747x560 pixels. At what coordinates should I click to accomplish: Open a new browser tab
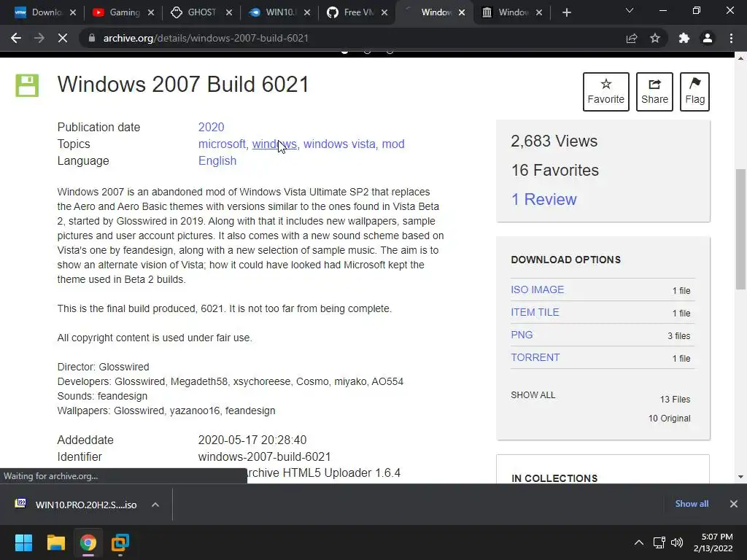[x=566, y=12]
